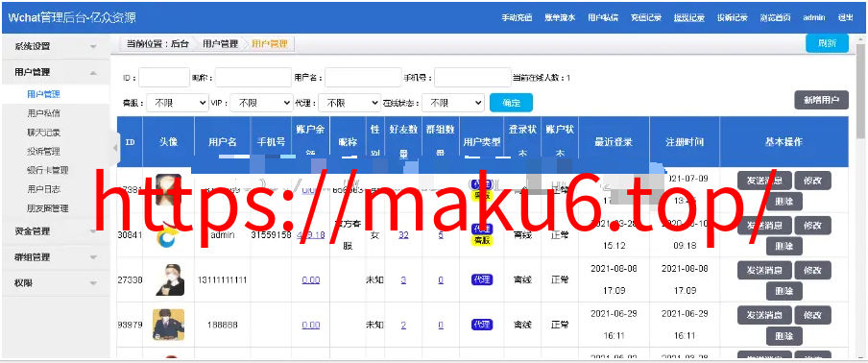Open 用户私信 in the top navigation bar
This screenshot has height=363, width=868.
pyautogui.click(x=603, y=17)
